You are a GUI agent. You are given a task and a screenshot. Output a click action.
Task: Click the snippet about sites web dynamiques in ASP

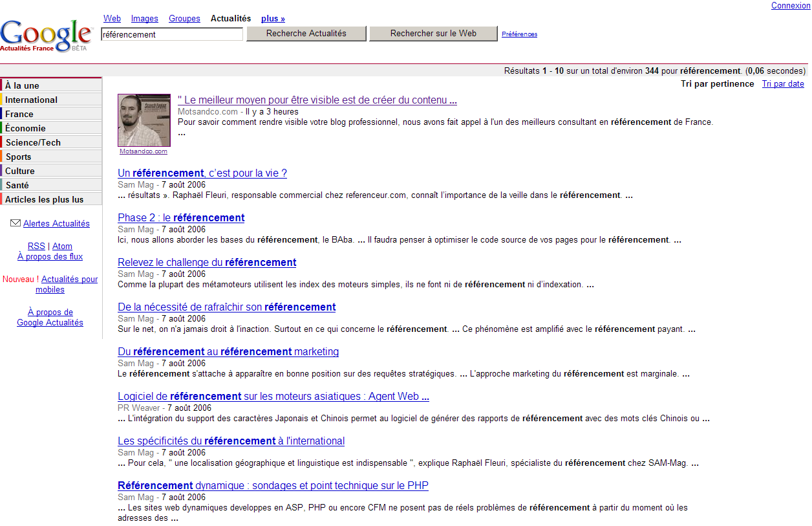click(x=403, y=512)
